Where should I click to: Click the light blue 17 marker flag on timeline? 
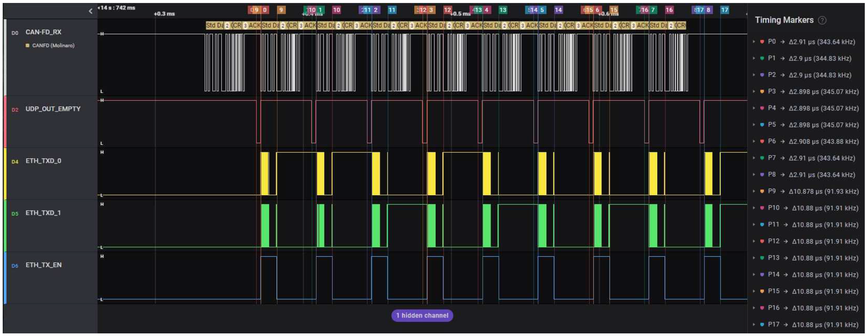[724, 10]
